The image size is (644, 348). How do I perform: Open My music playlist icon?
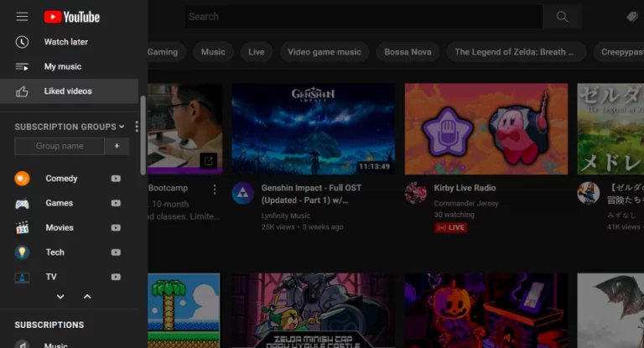tap(22, 66)
